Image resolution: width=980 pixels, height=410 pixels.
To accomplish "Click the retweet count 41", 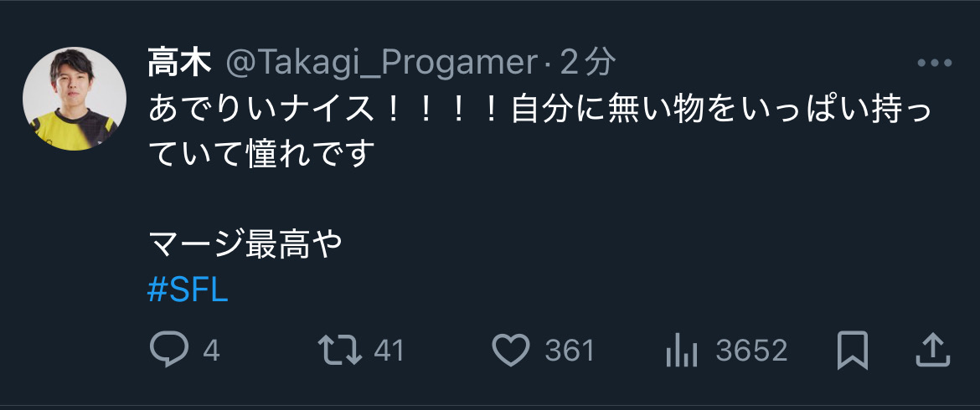I will coord(389,351).
